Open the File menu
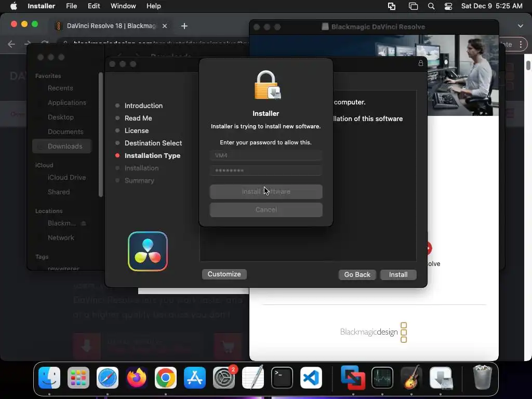Image resolution: width=532 pixels, height=399 pixels. [x=71, y=6]
